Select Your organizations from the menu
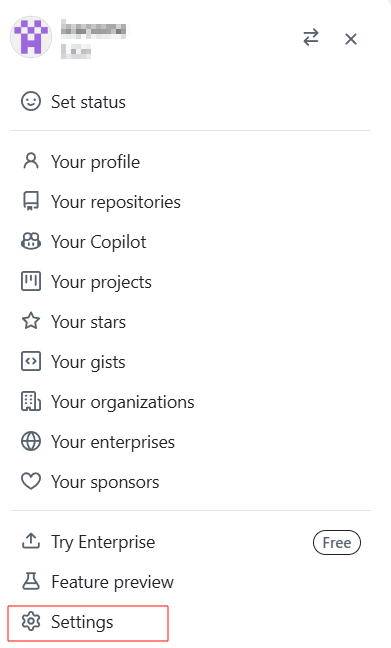The image size is (391, 648). click(191, 401)
